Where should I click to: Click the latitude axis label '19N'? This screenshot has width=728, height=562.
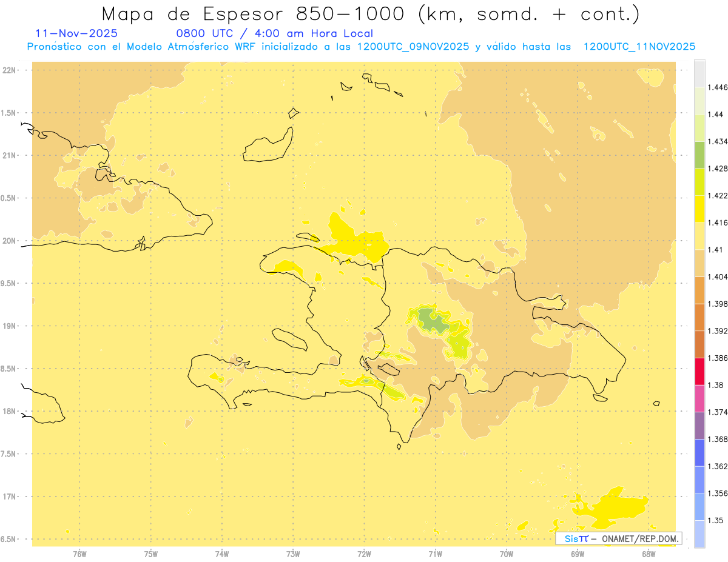click(x=10, y=326)
